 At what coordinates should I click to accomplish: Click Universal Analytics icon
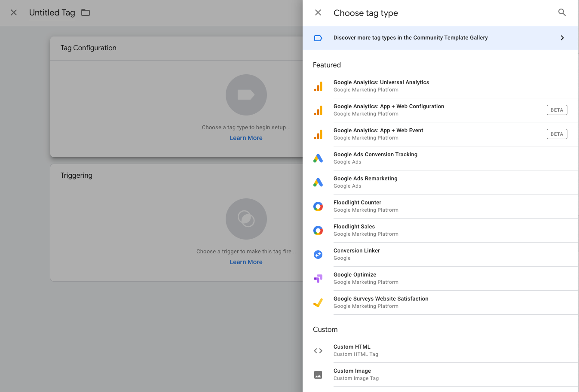(x=318, y=86)
